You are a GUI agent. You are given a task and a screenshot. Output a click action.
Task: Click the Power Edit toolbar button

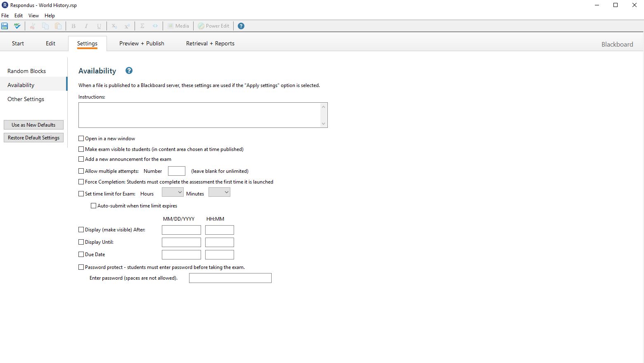(213, 26)
